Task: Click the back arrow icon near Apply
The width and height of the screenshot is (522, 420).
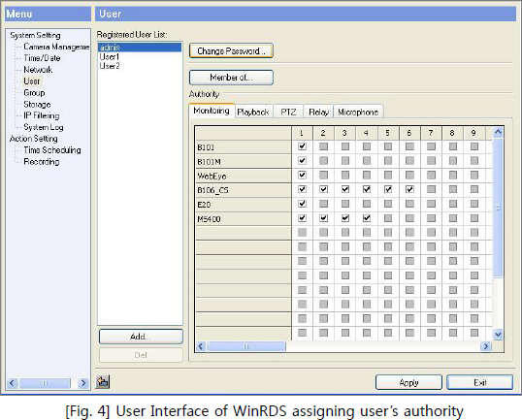Action: 103,381
